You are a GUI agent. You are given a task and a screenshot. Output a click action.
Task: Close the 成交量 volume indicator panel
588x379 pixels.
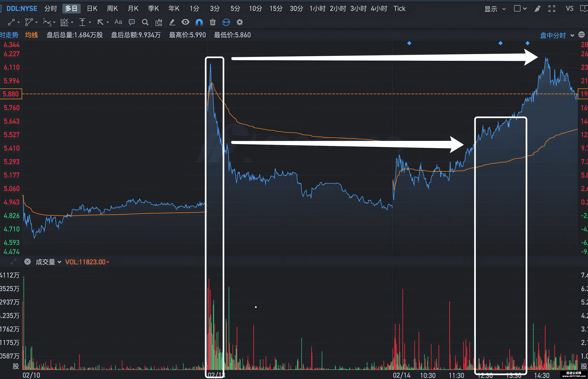pos(28,262)
